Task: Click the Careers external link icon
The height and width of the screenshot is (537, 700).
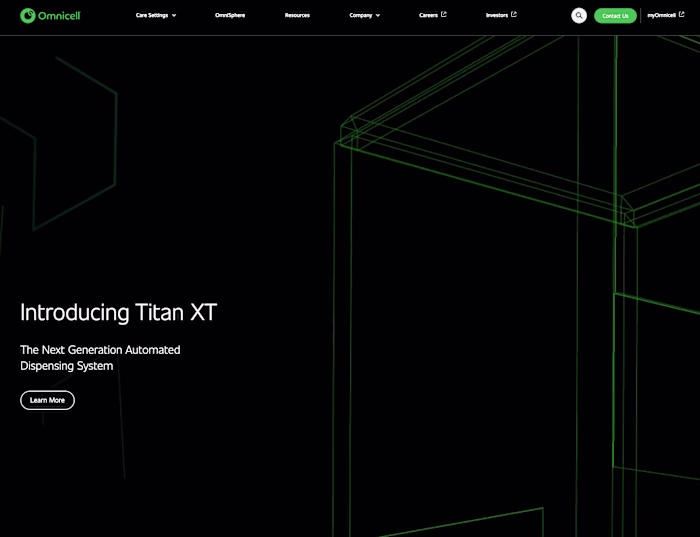Action: (443, 14)
